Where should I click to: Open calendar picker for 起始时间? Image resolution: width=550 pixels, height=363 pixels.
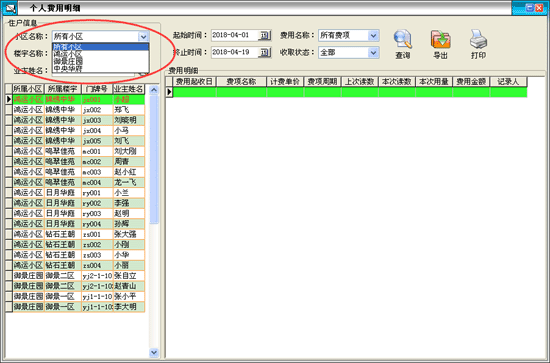pyautogui.click(x=264, y=35)
